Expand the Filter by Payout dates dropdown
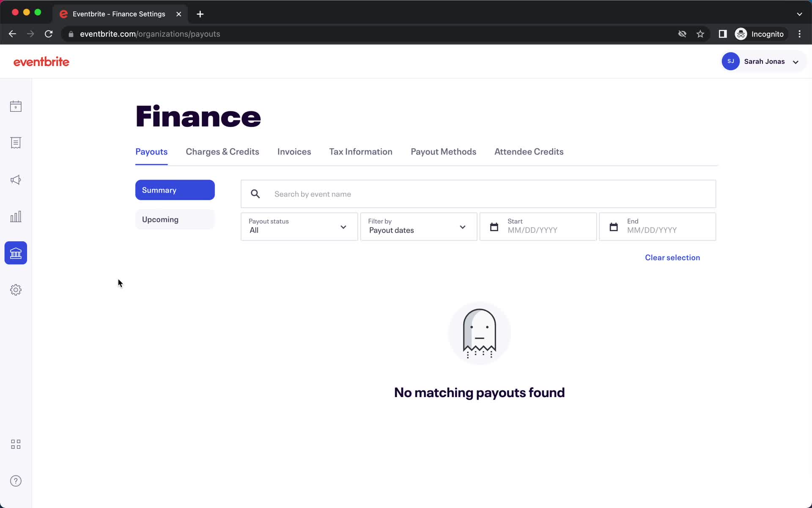812x508 pixels. pos(418,226)
